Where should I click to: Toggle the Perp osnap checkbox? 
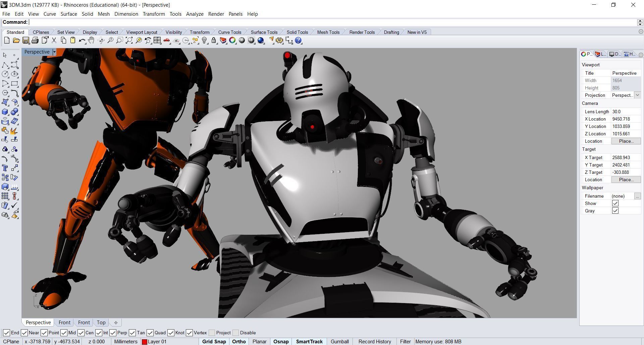[x=113, y=333]
